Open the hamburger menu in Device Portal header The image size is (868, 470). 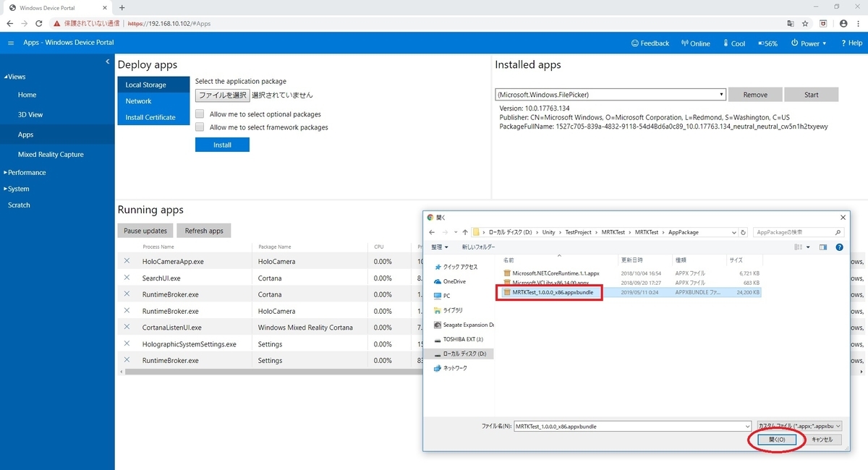(x=11, y=43)
